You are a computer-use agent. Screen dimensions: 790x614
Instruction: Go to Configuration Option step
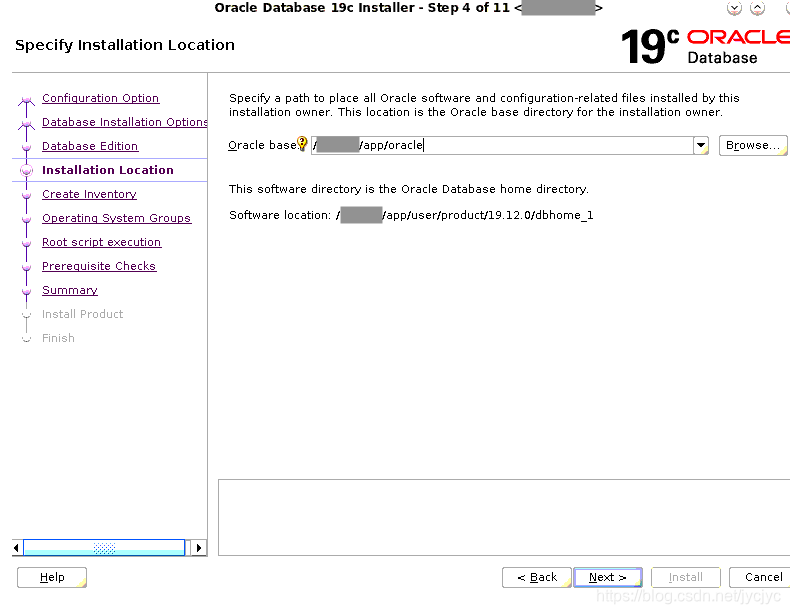pyautogui.click(x=101, y=98)
